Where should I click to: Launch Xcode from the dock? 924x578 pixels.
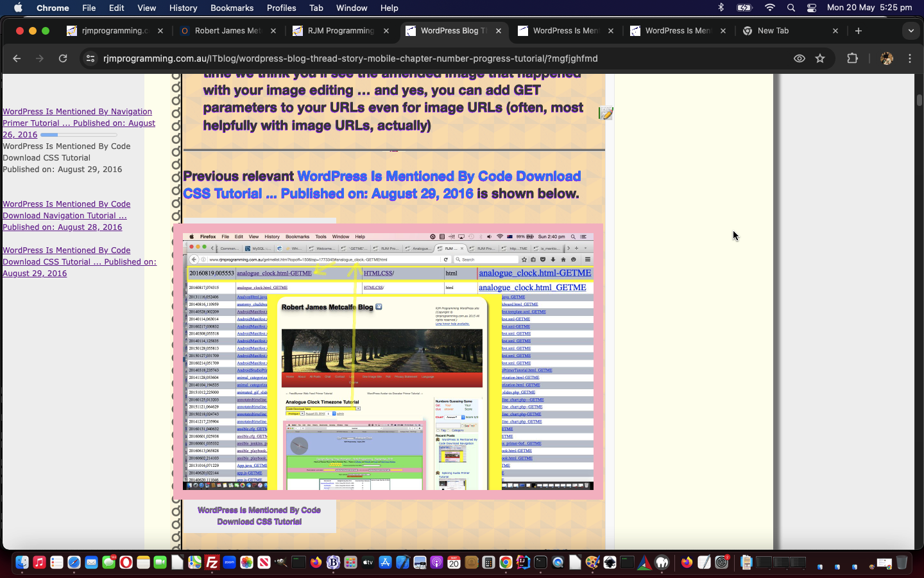402,563
